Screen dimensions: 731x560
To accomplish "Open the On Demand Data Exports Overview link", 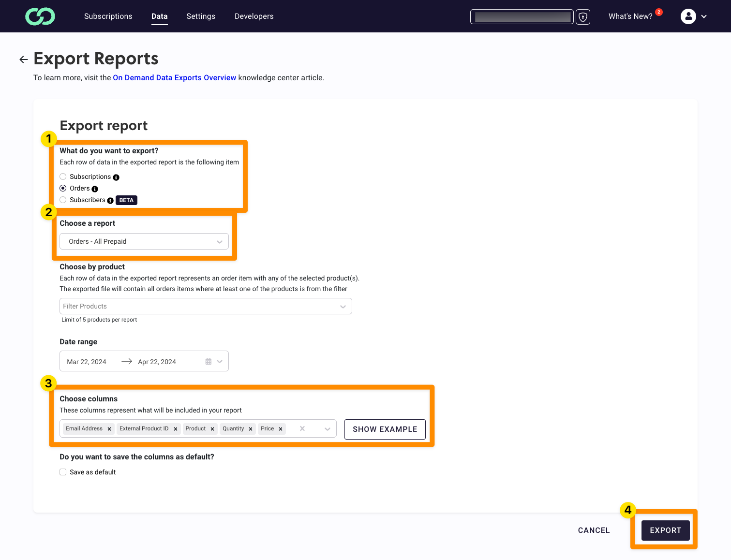I will [175, 77].
